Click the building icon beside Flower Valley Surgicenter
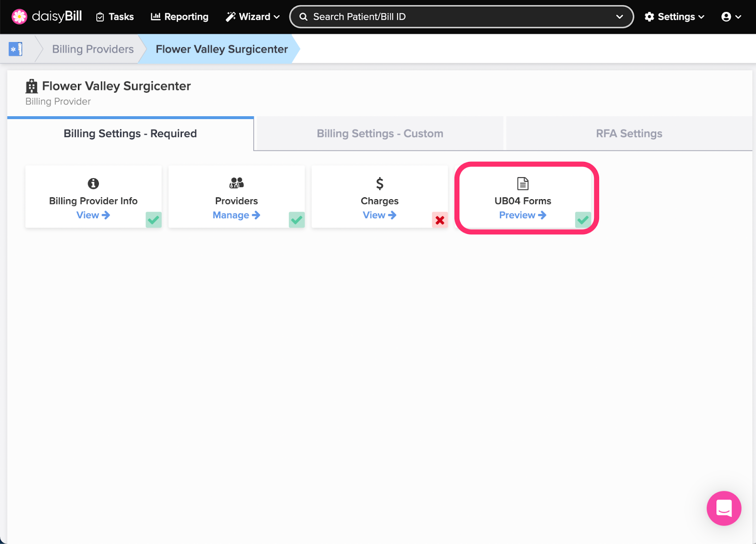The width and height of the screenshot is (756, 544). coord(32,86)
